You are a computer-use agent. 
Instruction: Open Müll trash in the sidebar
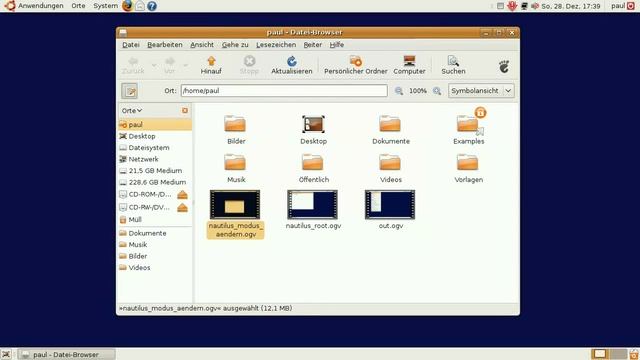point(155,220)
